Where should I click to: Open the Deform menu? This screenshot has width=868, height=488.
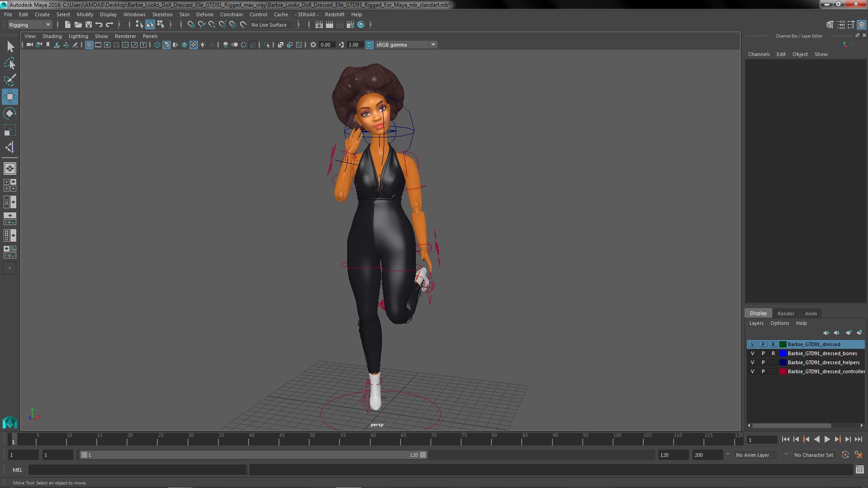coord(204,14)
